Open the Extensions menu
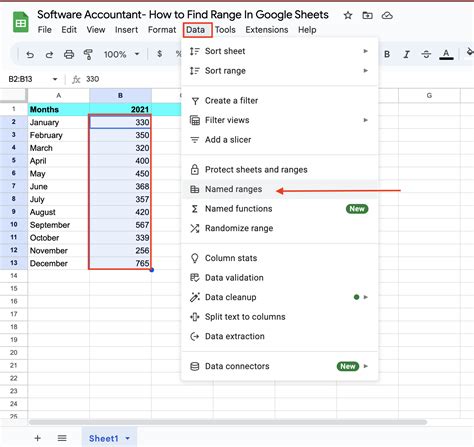The width and height of the screenshot is (474, 447). tap(267, 30)
